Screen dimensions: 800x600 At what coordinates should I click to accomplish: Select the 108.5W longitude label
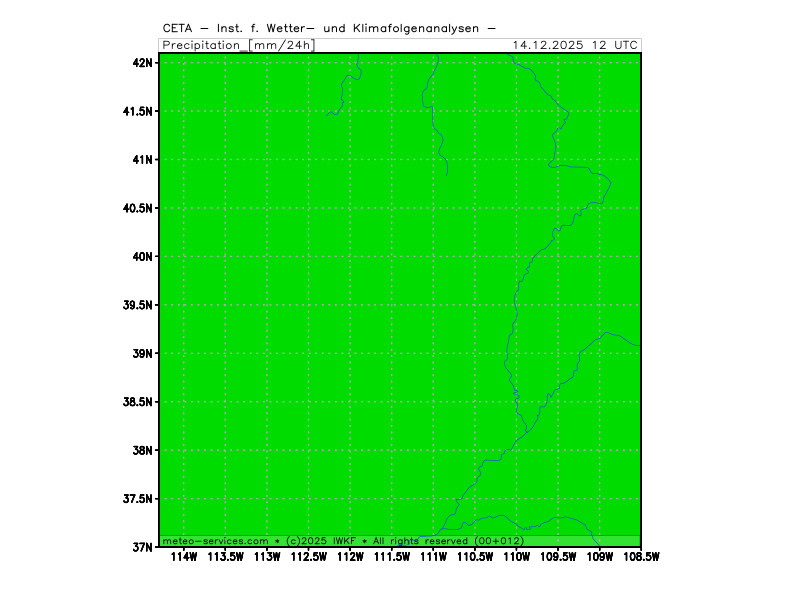641,558
